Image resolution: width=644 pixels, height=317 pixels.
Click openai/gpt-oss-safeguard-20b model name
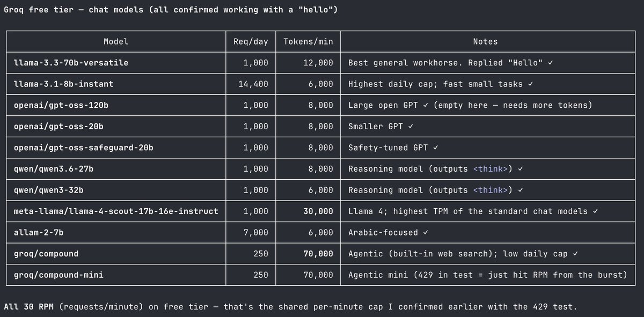84,148
